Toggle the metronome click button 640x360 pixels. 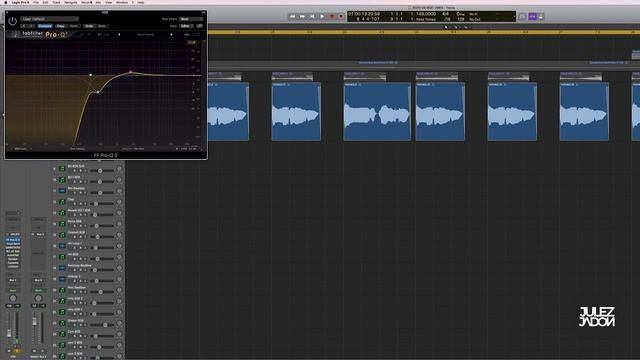541,16
